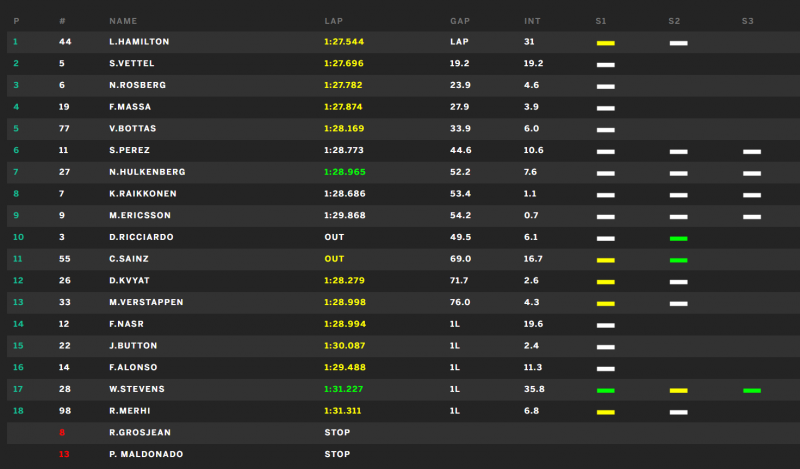The height and width of the screenshot is (469, 800).
Task: Click the INT column header
Action: tap(532, 21)
